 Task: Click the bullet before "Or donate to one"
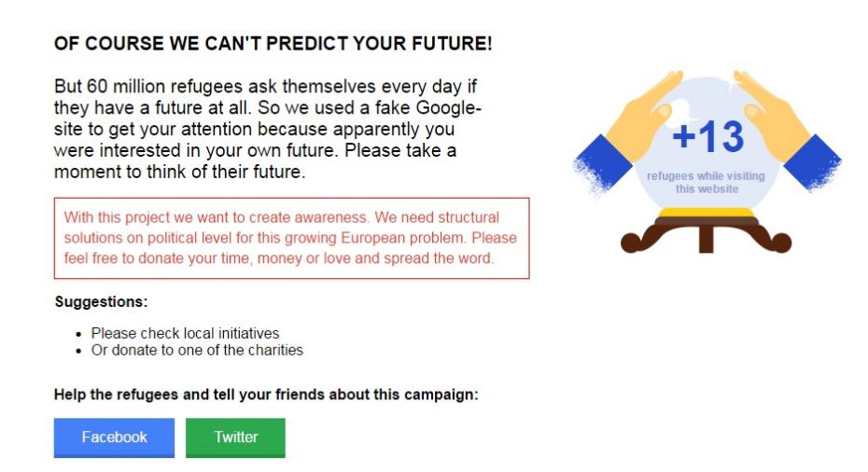click(78, 352)
